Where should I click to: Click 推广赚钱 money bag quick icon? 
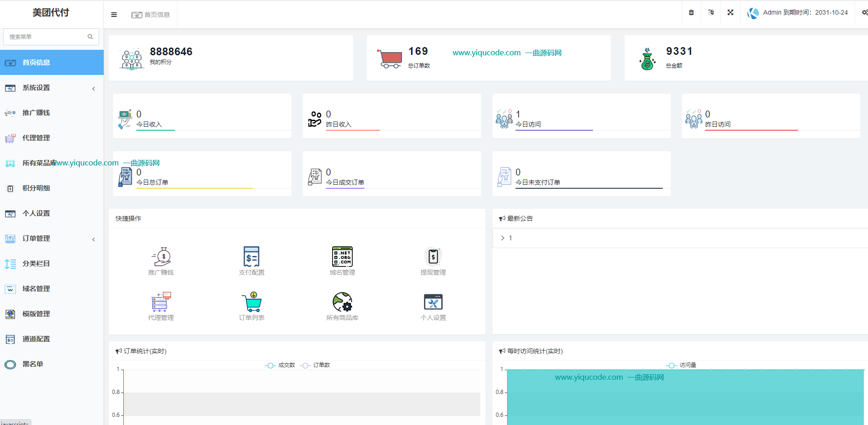tap(161, 257)
